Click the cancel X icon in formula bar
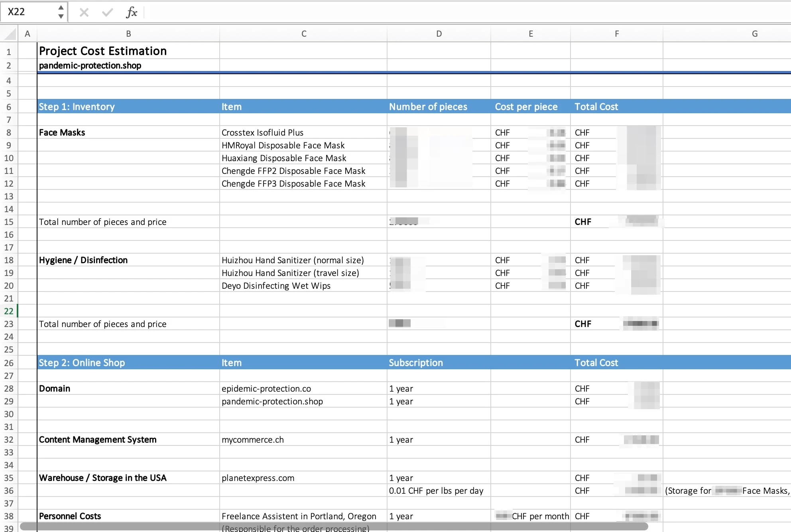This screenshot has height=532, width=791. [84, 12]
